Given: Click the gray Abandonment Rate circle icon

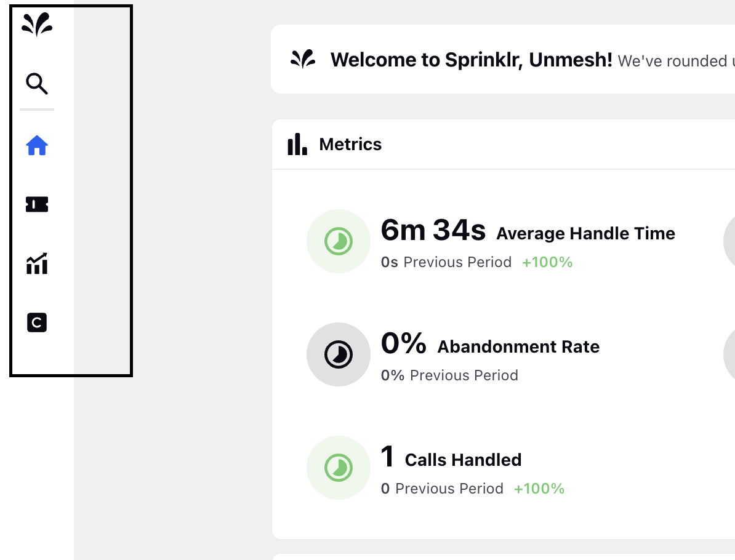Looking at the screenshot, I should coord(339,354).
